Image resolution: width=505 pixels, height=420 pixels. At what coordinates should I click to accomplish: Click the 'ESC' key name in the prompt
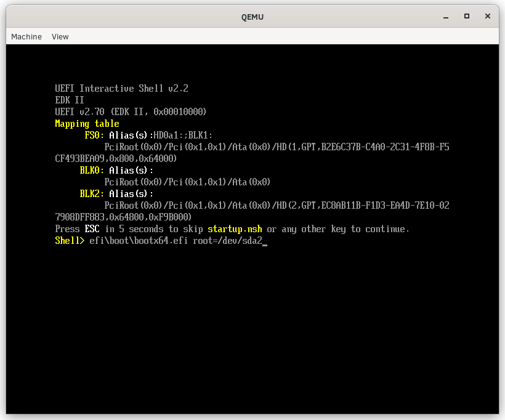point(92,228)
